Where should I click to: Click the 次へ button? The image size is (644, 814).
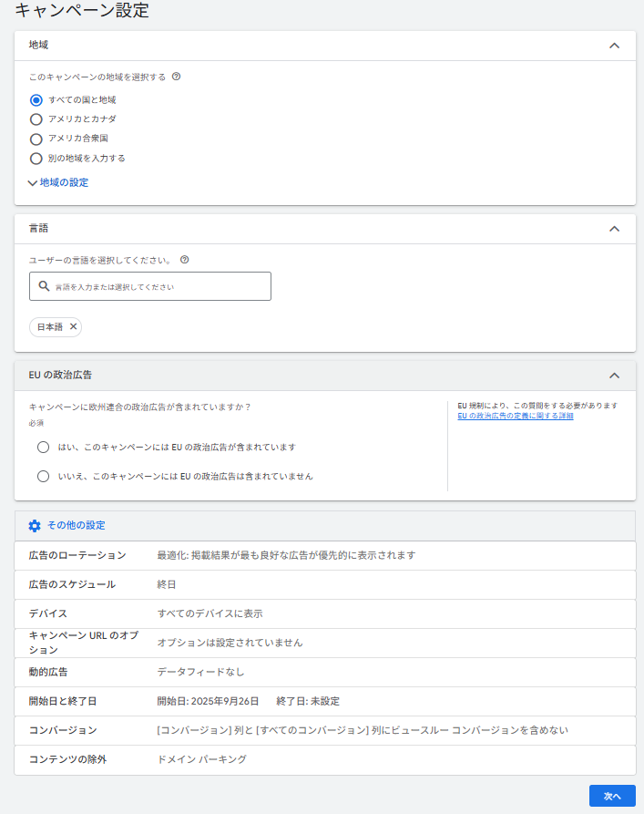pyautogui.click(x=612, y=796)
